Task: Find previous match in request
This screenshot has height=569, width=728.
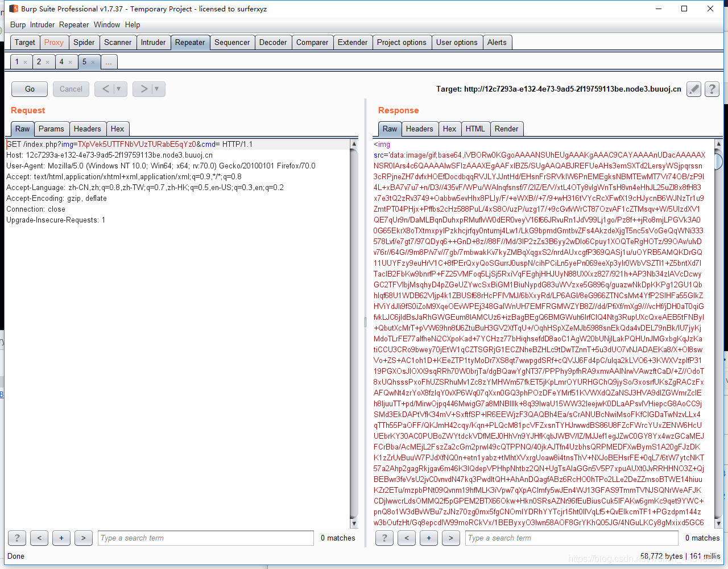Action: [x=39, y=538]
